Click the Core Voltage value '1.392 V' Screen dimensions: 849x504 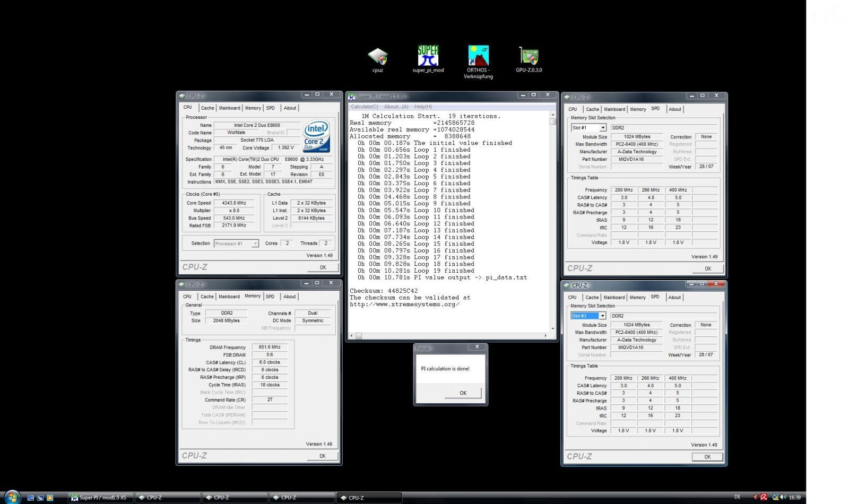pos(287,148)
